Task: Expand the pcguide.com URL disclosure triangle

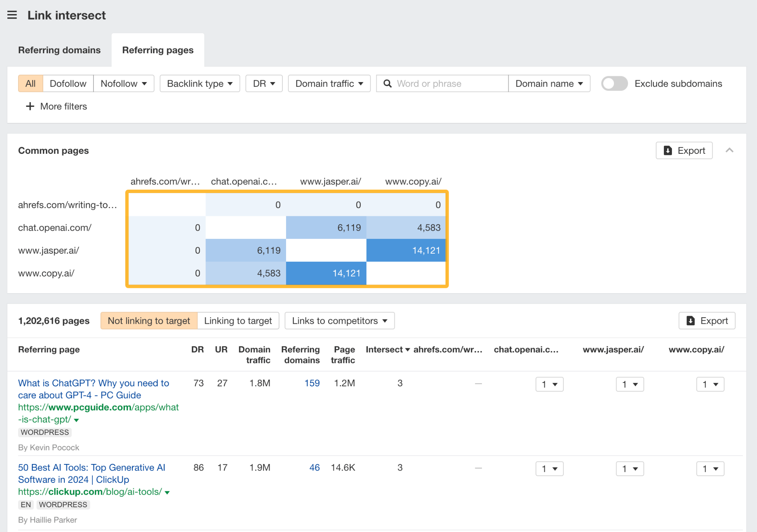Action: tap(76, 420)
